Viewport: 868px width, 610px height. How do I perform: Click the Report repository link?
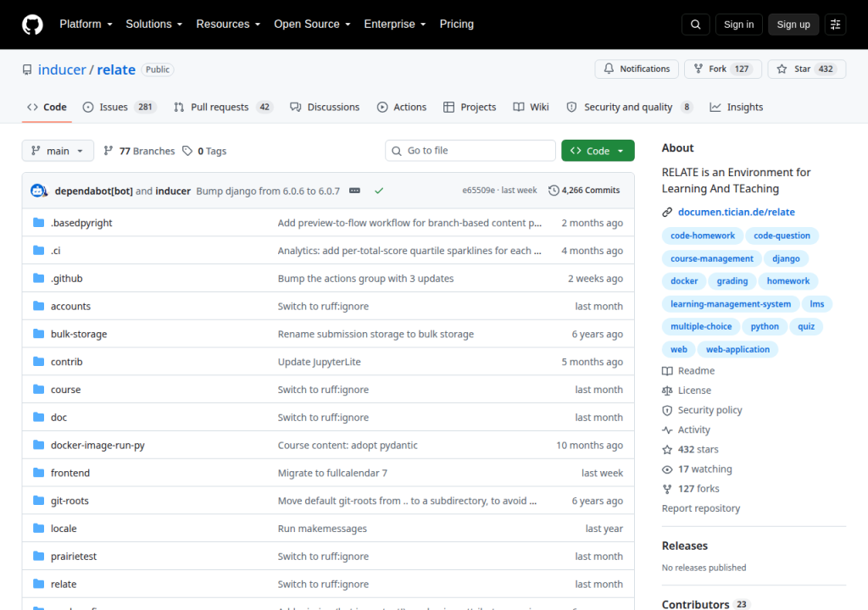pyautogui.click(x=701, y=508)
